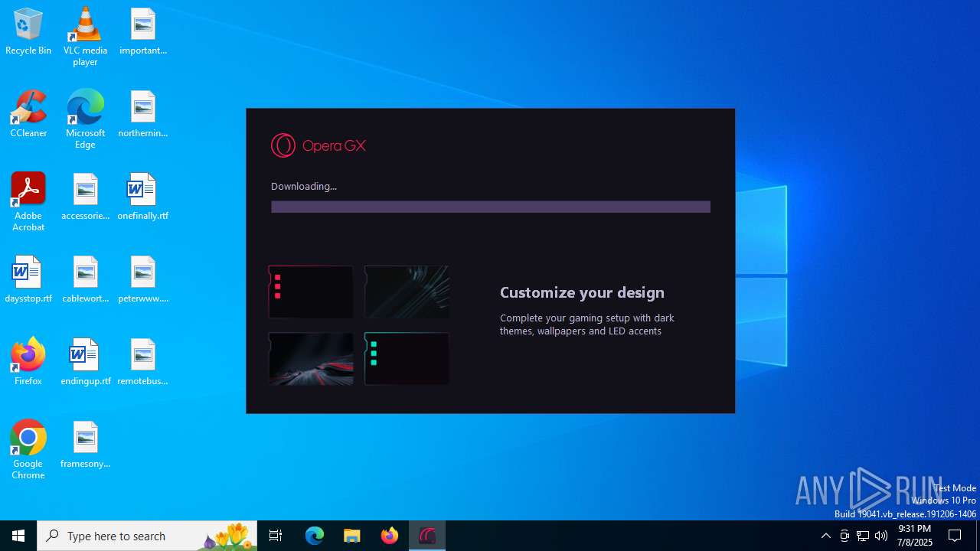
Task: Open Firefox from the taskbar
Action: click(x=390, y=536)
